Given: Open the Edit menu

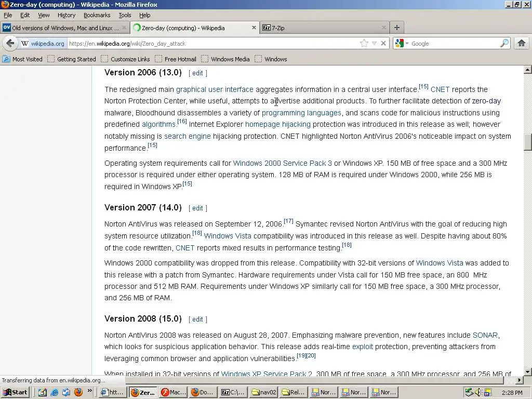Looking at the screenshot, I should [25, 15].
